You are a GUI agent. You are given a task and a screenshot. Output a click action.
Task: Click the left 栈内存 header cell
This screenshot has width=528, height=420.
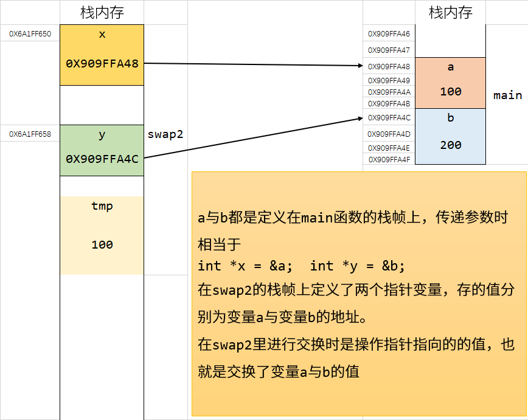point(102,12)
